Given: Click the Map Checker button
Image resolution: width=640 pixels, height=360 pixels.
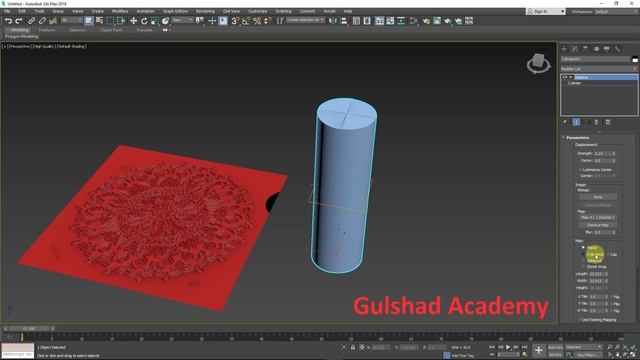Looking at the screenshot, I should pos(598,218).
